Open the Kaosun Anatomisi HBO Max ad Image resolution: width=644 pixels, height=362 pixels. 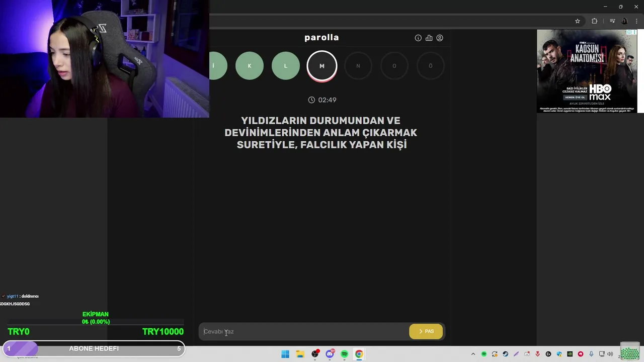[587, 71]
